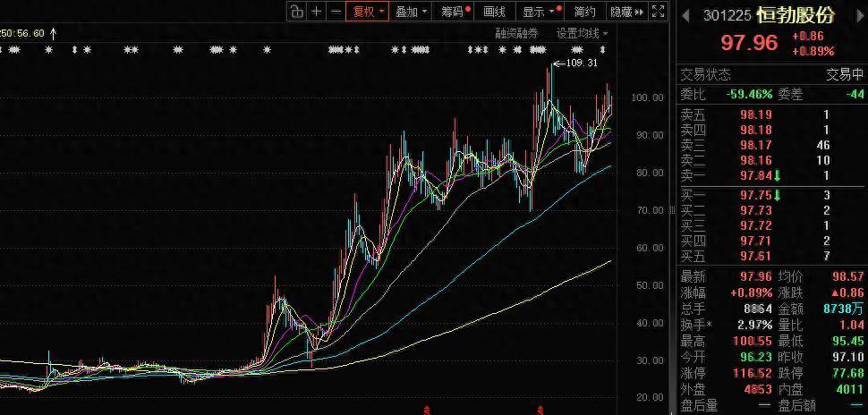Click the 恒勃股份 stock name title

[x=795, y=15]
